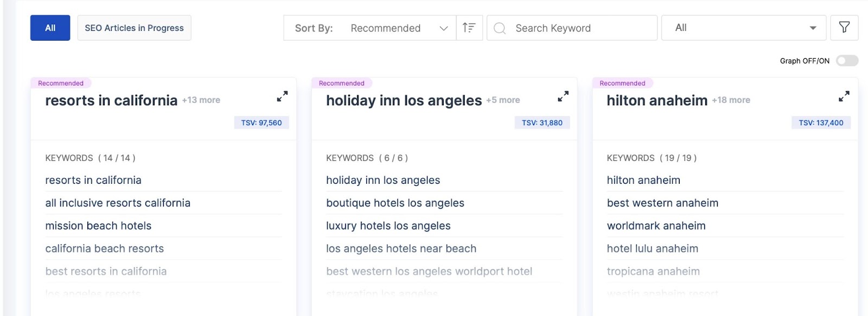Screen dimensions: 868x316
Task: Select keyword luxury hotels los angeles
Action: 388,225
